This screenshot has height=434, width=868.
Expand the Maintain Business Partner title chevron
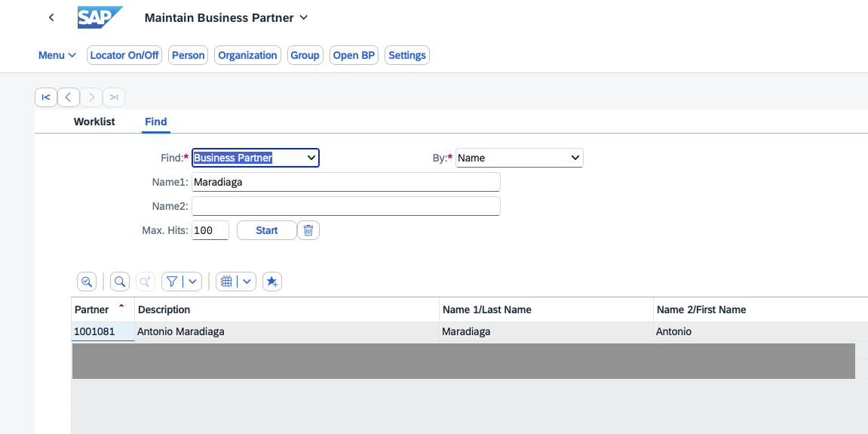click(304, 17)
